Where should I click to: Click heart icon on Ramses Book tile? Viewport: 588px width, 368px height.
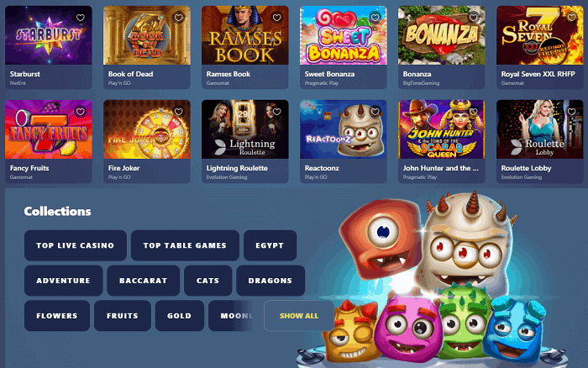(276, 18)
